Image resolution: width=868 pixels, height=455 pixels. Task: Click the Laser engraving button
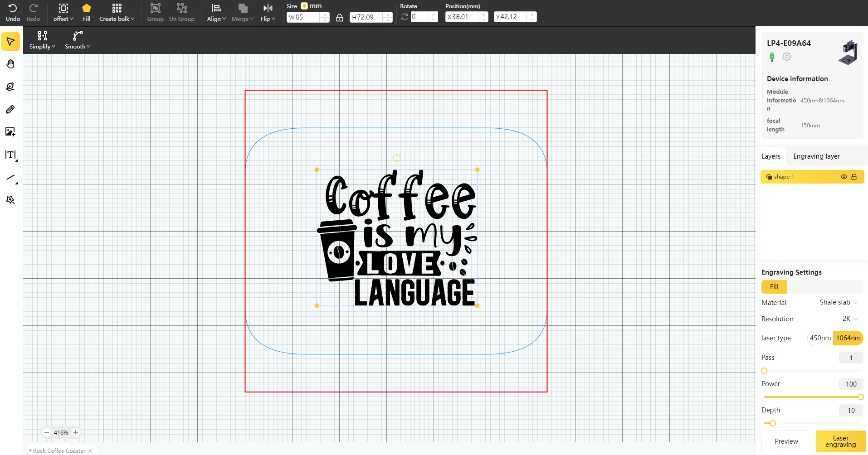click(x=840, y=441)
